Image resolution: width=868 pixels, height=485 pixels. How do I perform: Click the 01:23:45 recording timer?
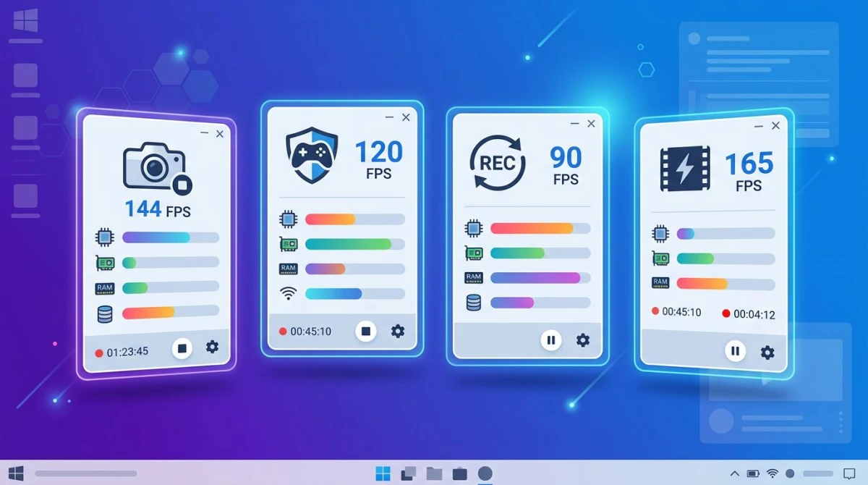pyautogui.click(x=127, y=352)
